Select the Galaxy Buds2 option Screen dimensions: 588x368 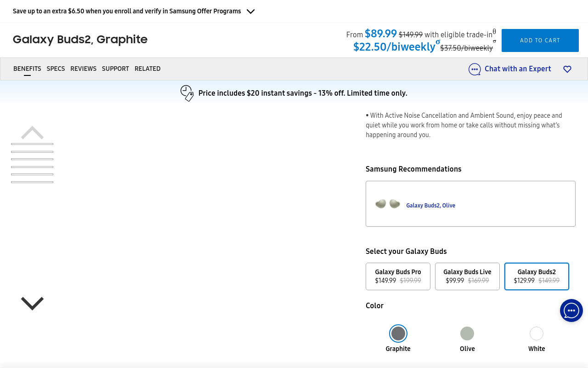click(x=537, y=276)
